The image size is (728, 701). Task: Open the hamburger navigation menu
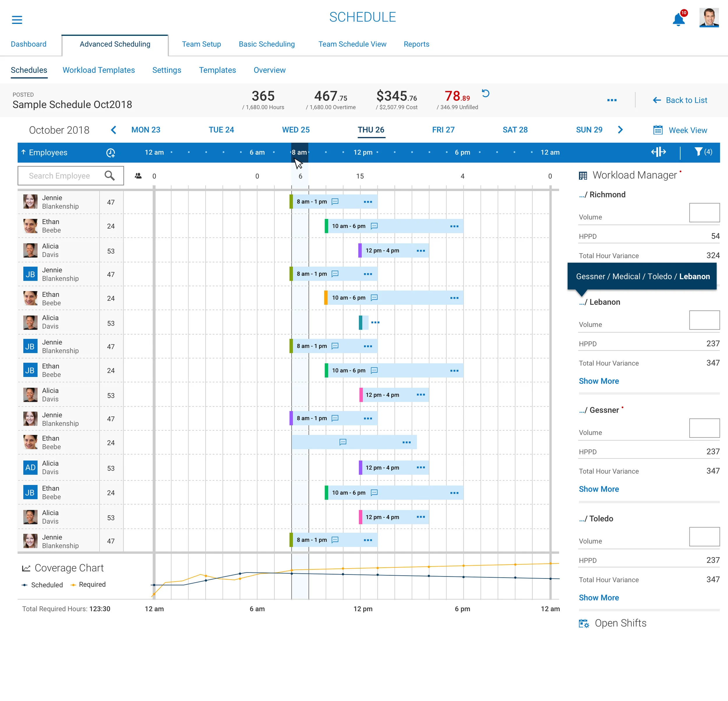[x=17, y=20]
